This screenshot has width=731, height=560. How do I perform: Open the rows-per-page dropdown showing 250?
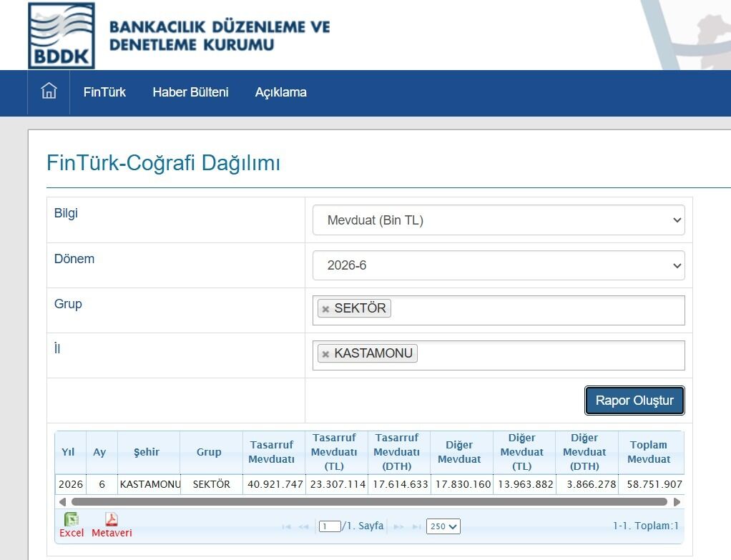443,526
